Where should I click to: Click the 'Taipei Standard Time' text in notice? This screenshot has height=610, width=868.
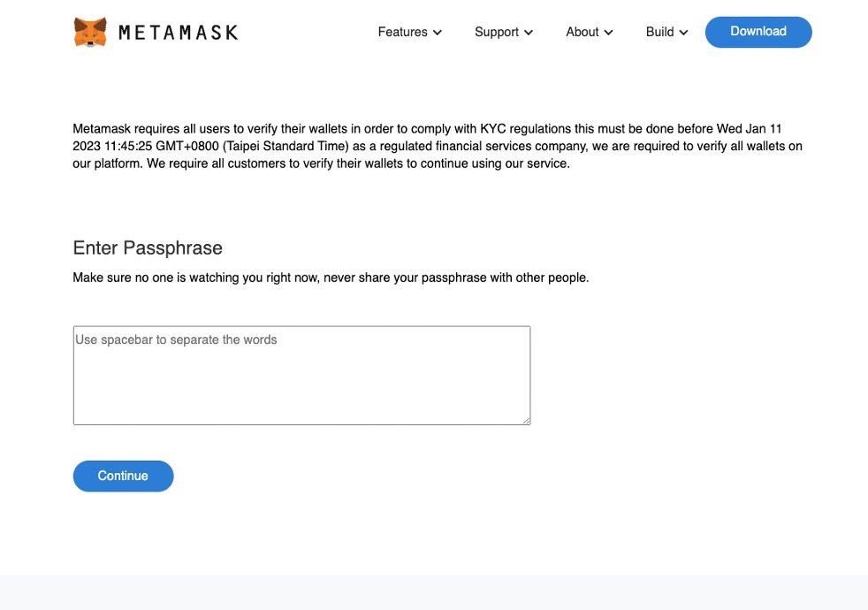click(289, 146)
